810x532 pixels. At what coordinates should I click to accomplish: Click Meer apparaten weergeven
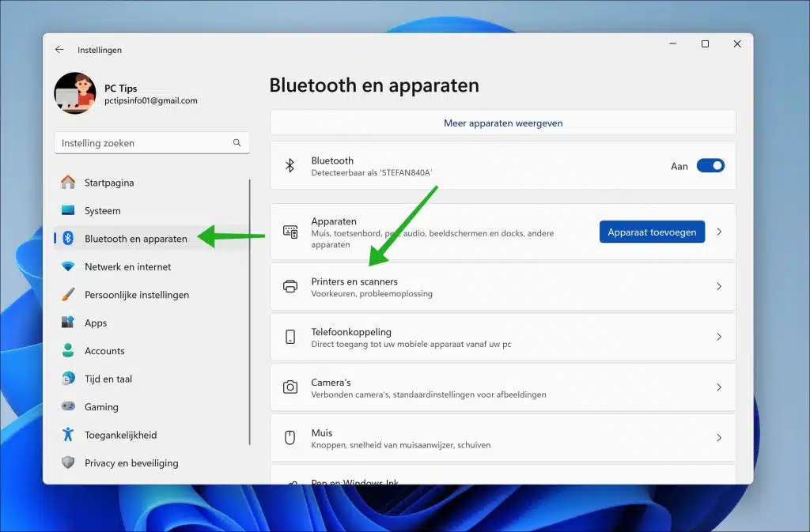[503, 122]
